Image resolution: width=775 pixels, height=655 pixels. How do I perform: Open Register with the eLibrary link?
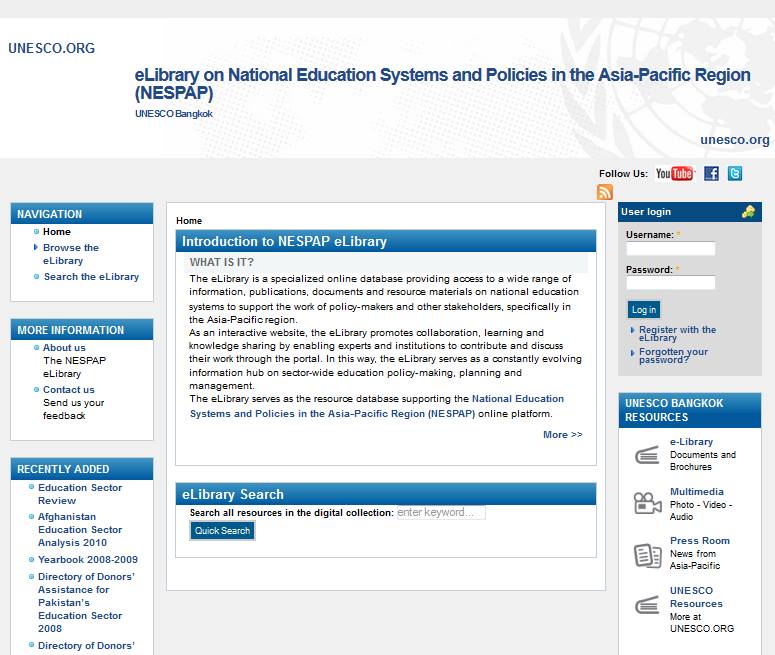pos(677,334)
